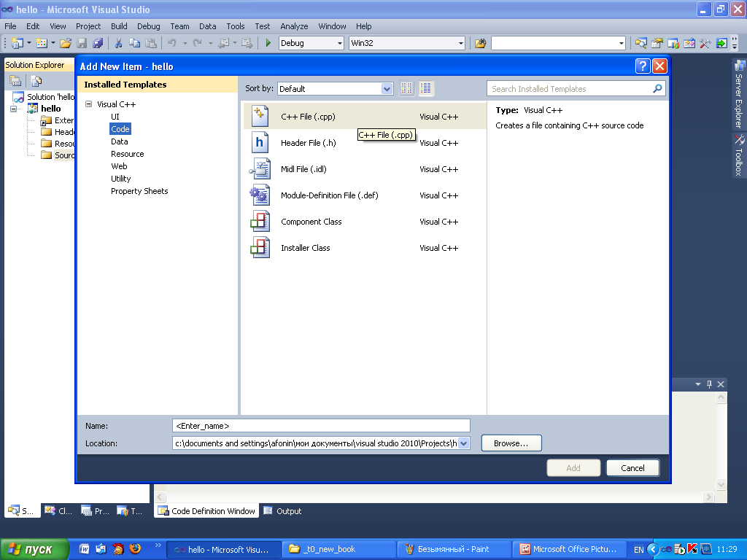
Task: Switch templates to small icons view
Action: tap(406, 88)
